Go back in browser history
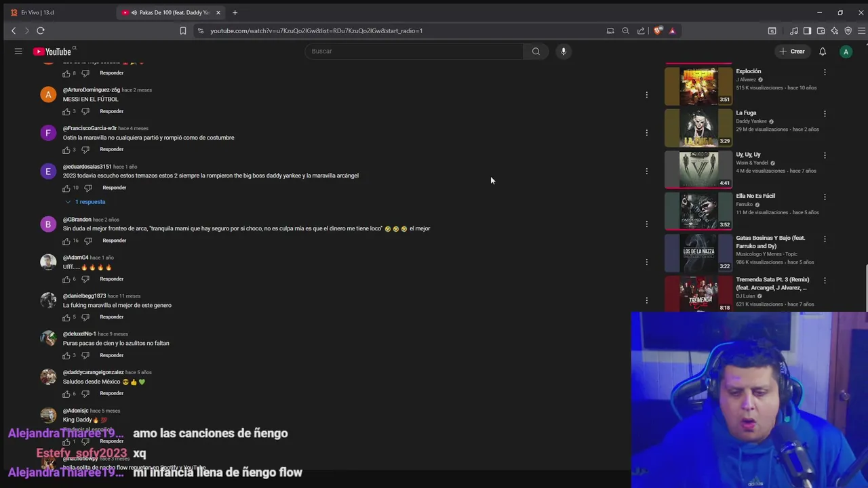Viewport: 868px width, 488px height. tap(14, 30)
